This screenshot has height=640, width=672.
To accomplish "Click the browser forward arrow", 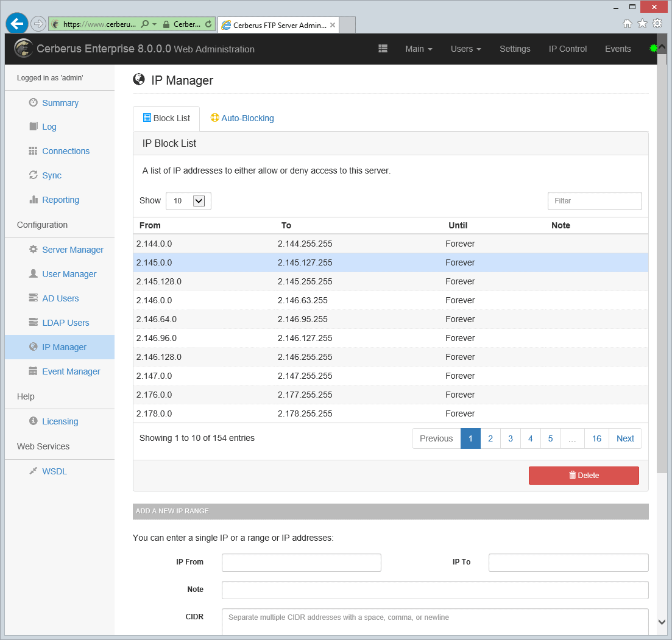I will 38,24.
